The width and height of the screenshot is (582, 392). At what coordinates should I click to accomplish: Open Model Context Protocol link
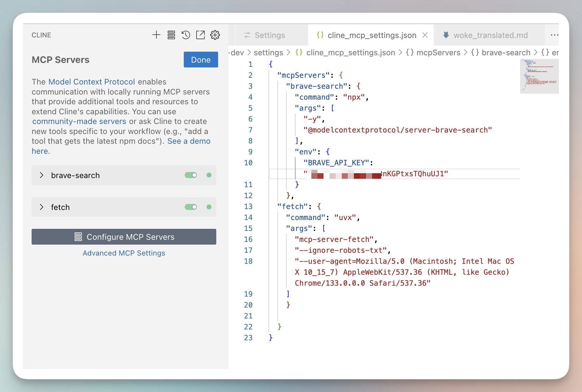[x=92, y=82]
